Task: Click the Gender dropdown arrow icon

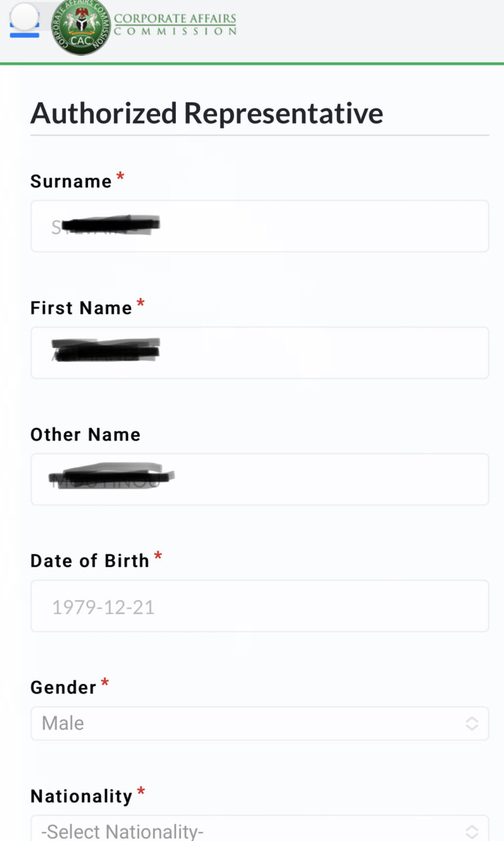Action: click(x=472, y=723)
